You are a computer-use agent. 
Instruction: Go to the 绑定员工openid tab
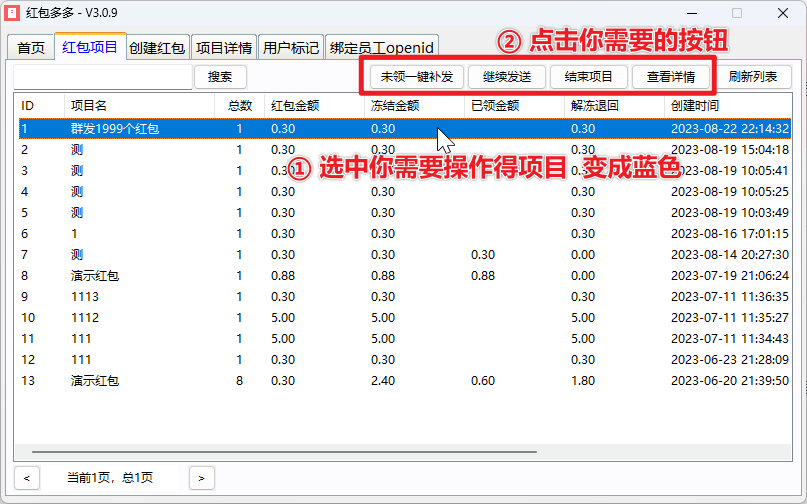tap(383, 48)
